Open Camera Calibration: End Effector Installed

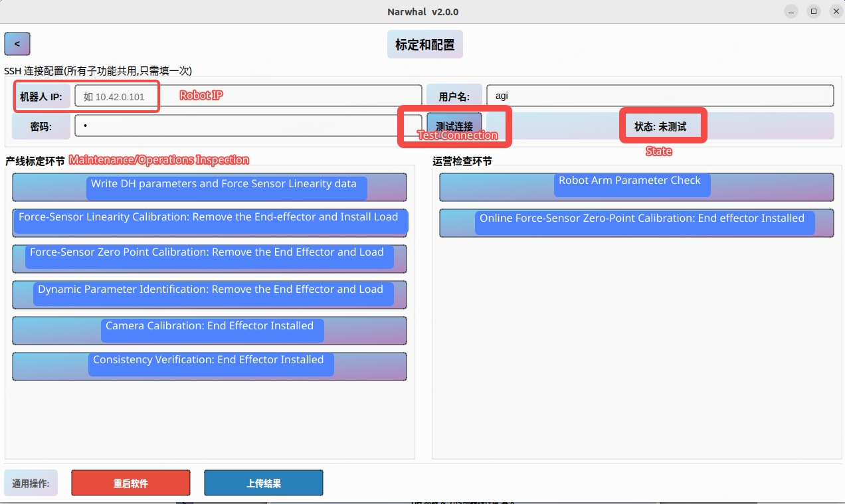coord(209,331)
